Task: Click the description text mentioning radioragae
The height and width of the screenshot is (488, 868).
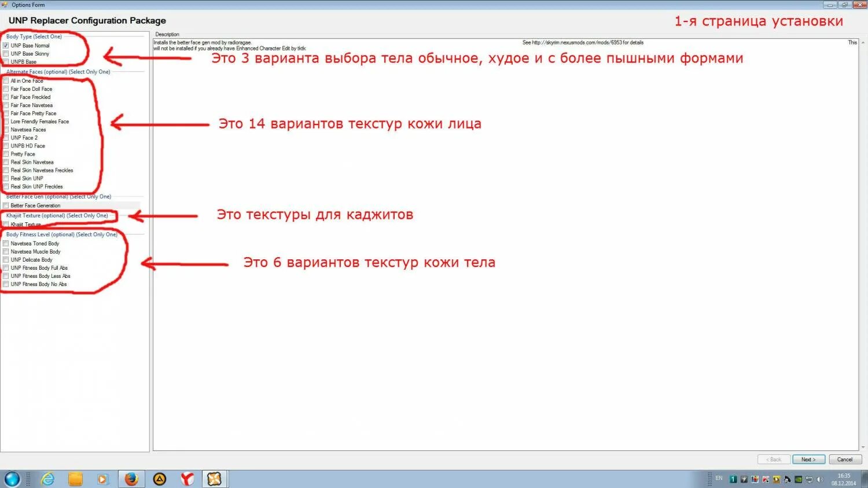Action: click(x=203, y=42)
